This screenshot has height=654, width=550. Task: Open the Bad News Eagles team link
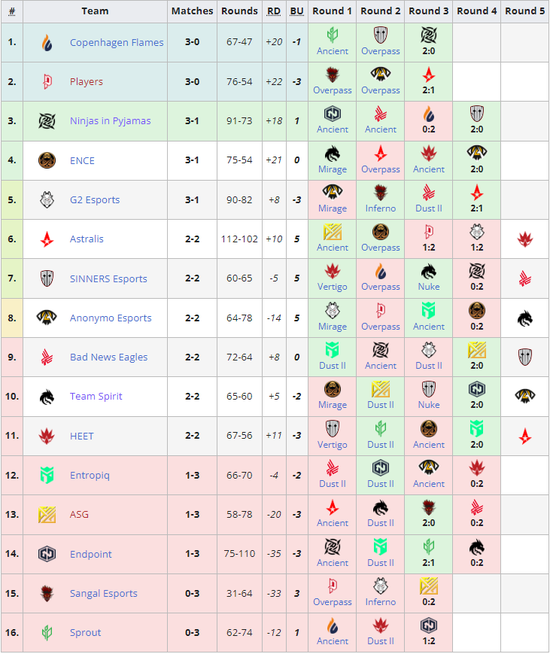click(108, 357)
